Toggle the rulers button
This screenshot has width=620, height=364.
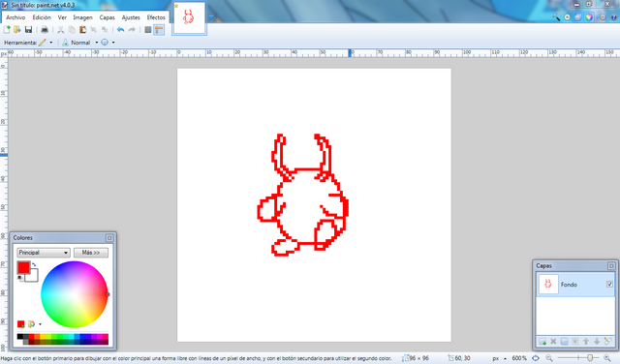(159, 30)
